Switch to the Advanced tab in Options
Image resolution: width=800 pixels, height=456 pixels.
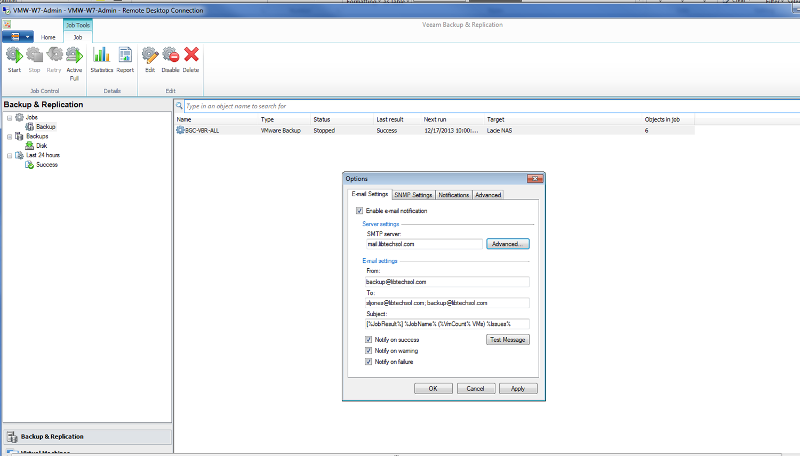point(488,195)
